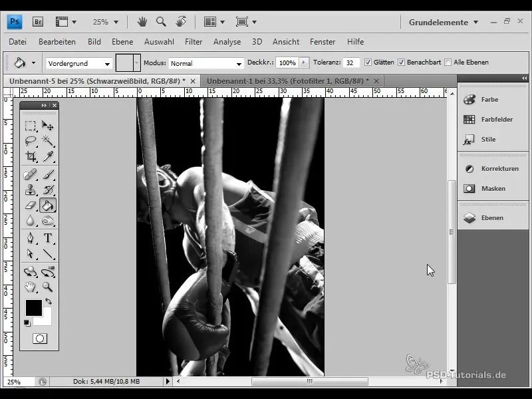The width and height of the screenshot is (532, 399).
Task: Open the pattern picker dropdown arrow
Action: pos(137,63)
